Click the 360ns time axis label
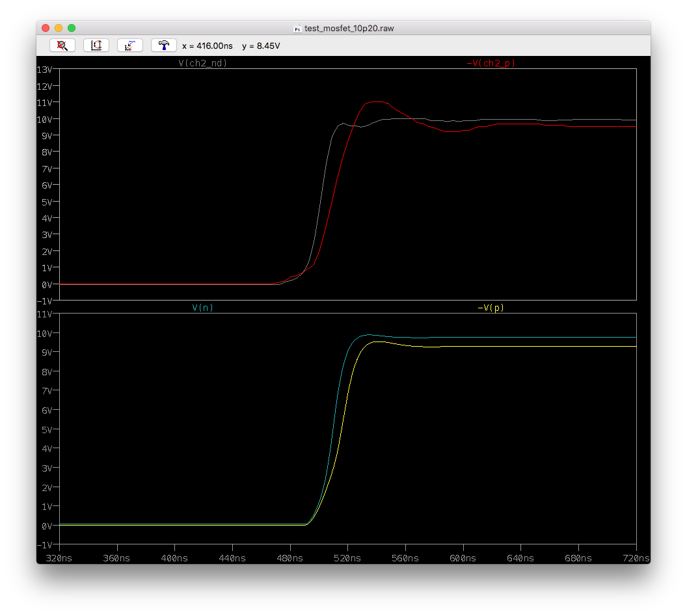The image size is (687, 616). pos(116,558)
